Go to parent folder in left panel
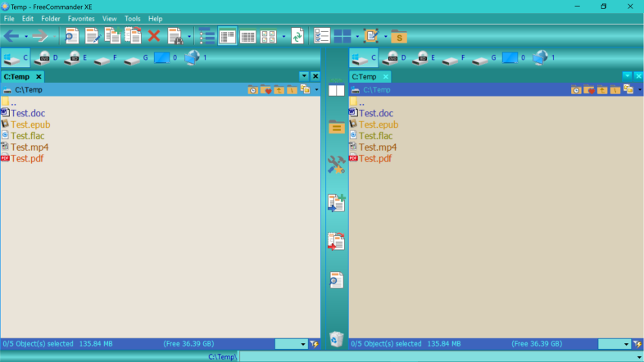This screenshot has width=644, height=362. click(x=279, y=90)
